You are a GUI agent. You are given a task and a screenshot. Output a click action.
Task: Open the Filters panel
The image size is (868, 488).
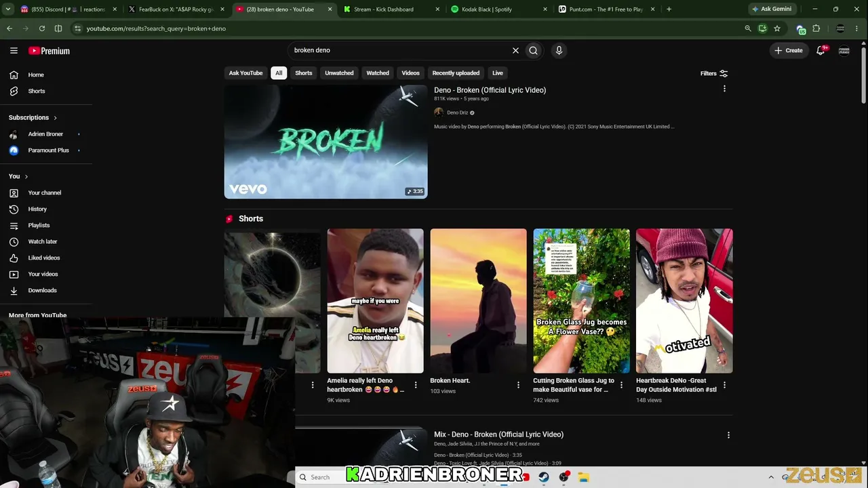click(x=714, y=73)
